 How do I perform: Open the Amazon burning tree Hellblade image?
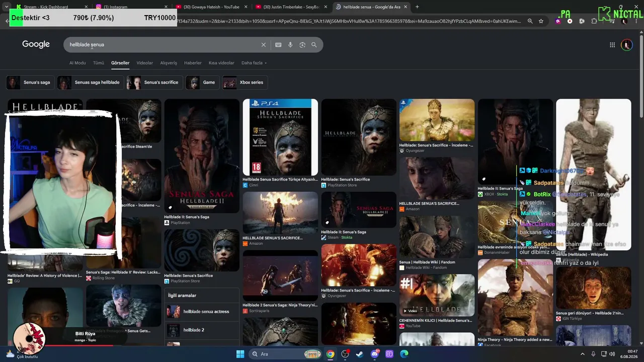point(280,213)
